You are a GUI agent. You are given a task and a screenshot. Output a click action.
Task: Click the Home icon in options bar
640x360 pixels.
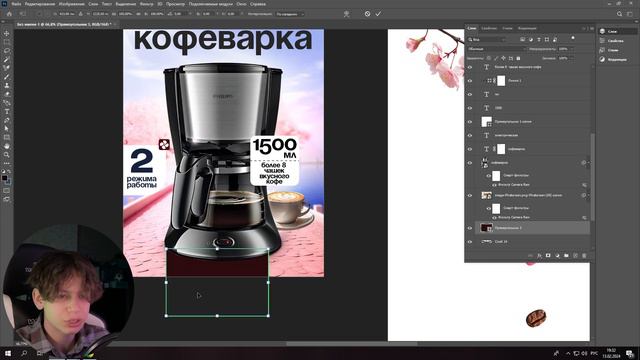(x=9, y=14)
